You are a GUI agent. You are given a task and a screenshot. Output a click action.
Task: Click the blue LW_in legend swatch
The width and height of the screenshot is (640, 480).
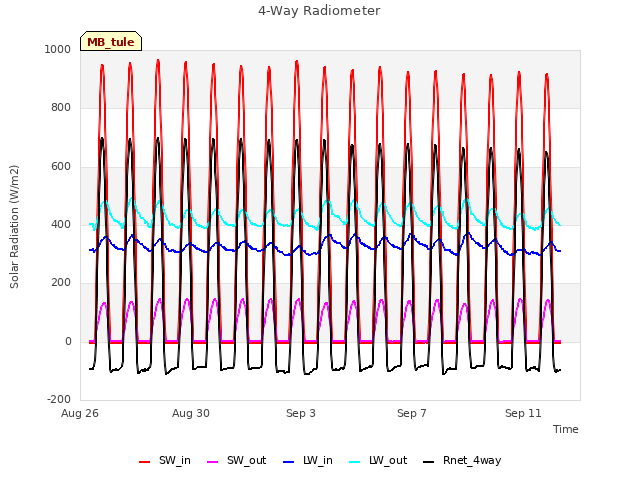[288, 462]
